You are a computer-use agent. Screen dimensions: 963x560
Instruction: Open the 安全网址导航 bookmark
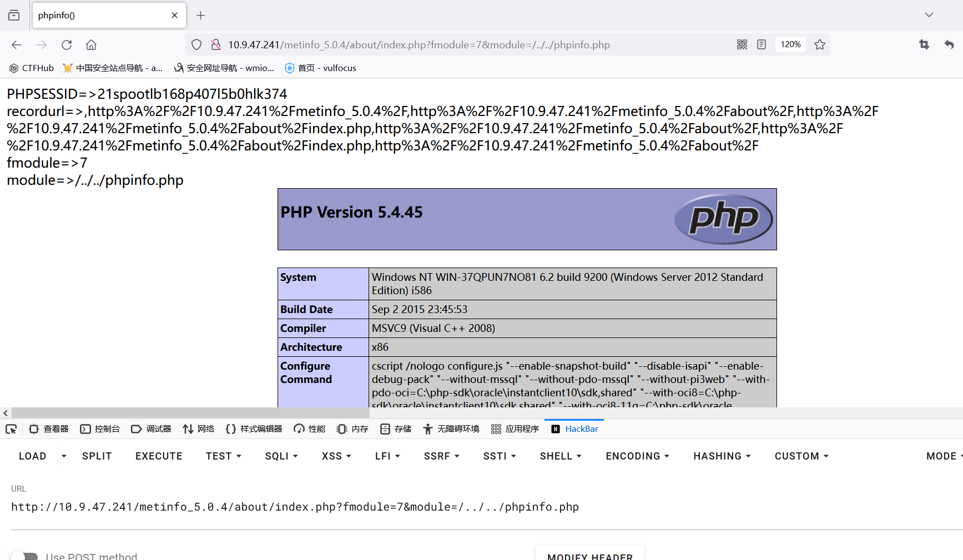pos(224,68)
